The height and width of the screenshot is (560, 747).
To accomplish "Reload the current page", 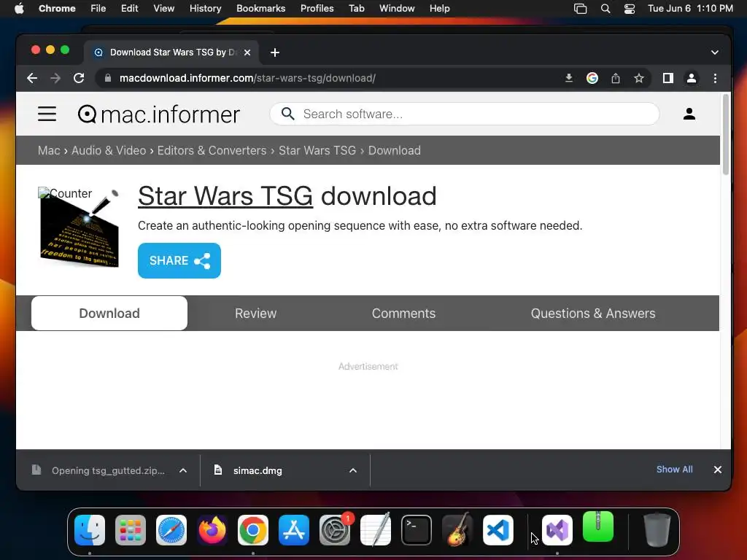I will (x=79, y=78).
